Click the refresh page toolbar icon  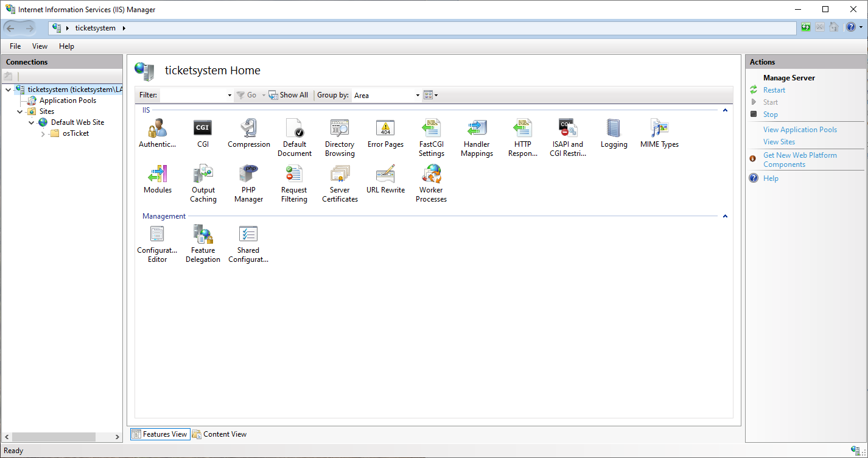806,27
